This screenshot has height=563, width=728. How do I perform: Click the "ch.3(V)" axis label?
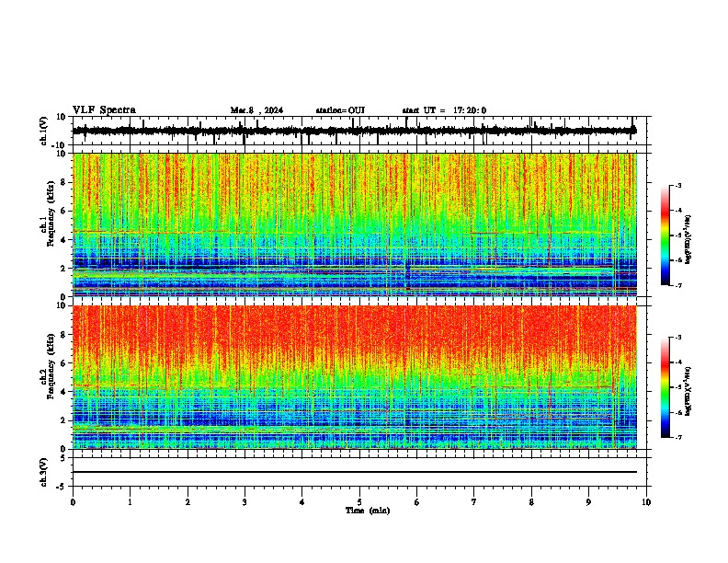(x=44, y=473)
